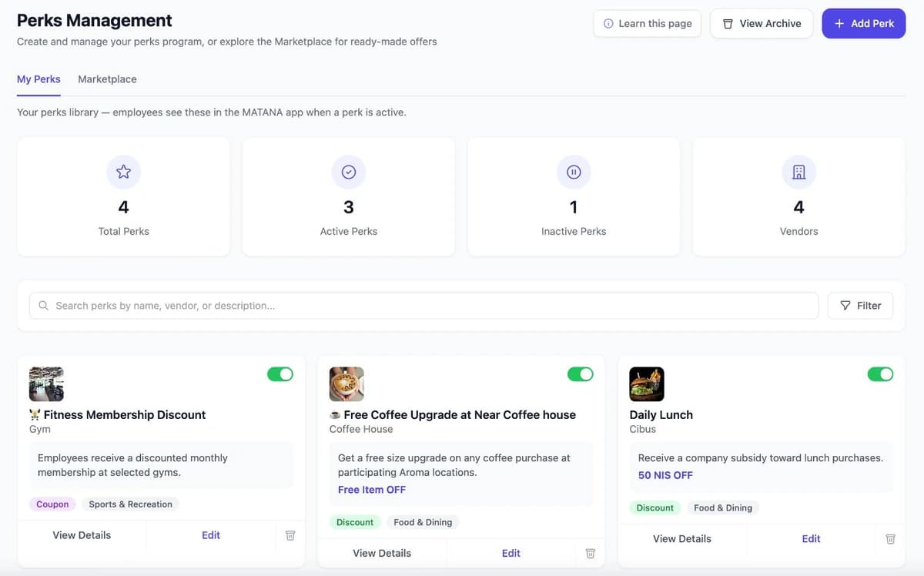Click the Add Perk button
The image size is (924, 576).
(864, 24)
